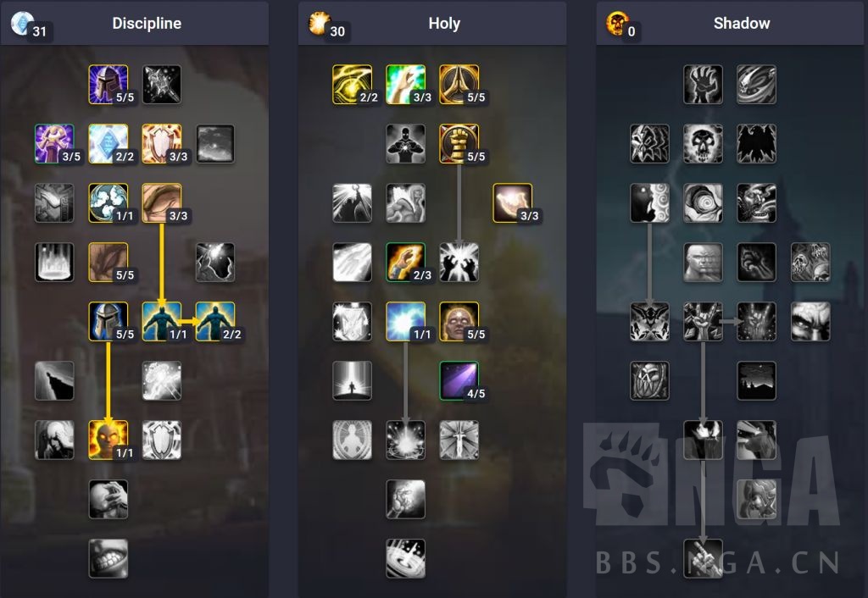Select Spiritual Healing purple talent showing 4/5

[x=459, y=380]
